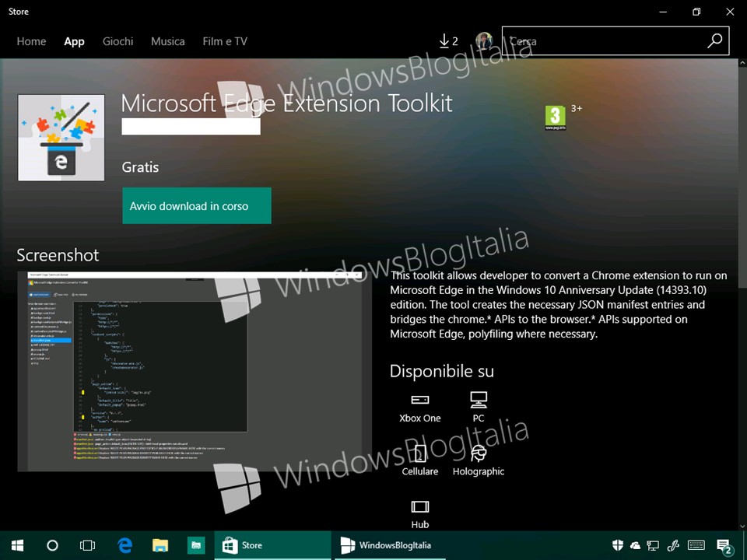Open Task View in taskbar
This screenshot has height=560, width=747.
(88, 545)
